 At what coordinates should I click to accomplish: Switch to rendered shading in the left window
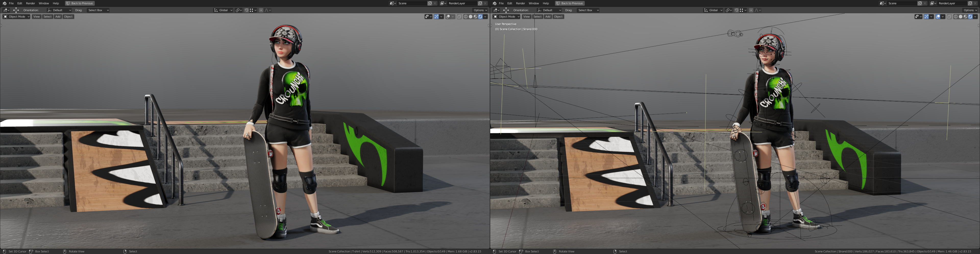(480, 17)
